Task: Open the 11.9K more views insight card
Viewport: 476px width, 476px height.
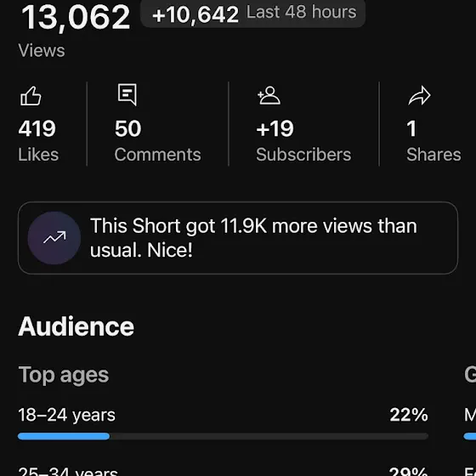Action: [x=238, y=238]
